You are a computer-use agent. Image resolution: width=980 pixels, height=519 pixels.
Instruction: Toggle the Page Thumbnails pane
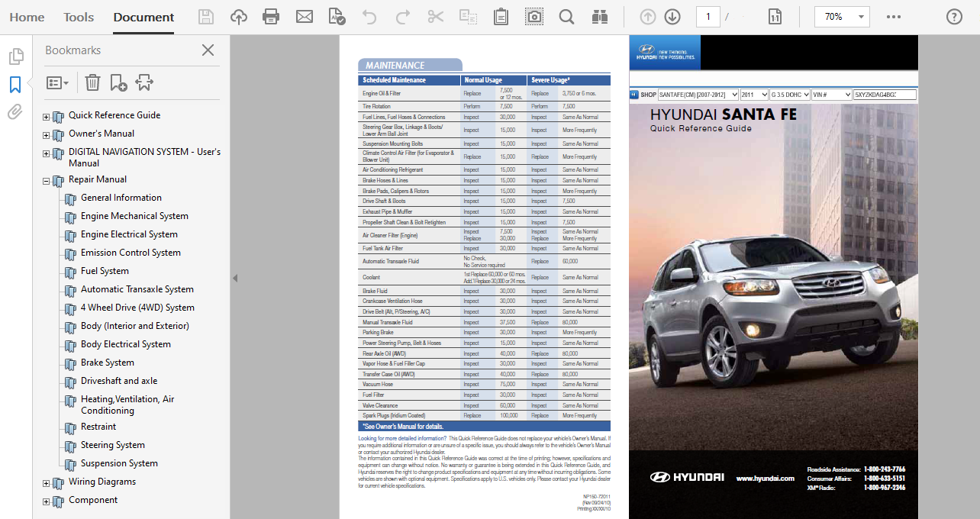coord(15,56)
